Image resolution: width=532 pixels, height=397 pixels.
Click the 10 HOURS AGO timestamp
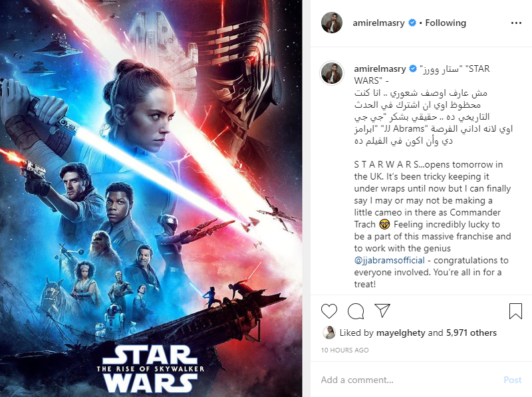(344, 350)
